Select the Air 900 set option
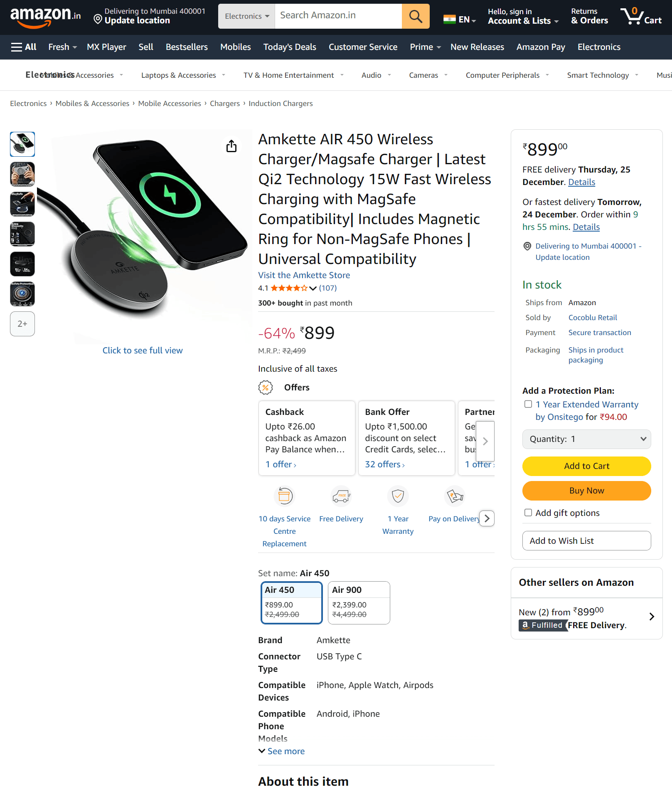The height and width of the screenshot is (787, 672). coord(359,602)
